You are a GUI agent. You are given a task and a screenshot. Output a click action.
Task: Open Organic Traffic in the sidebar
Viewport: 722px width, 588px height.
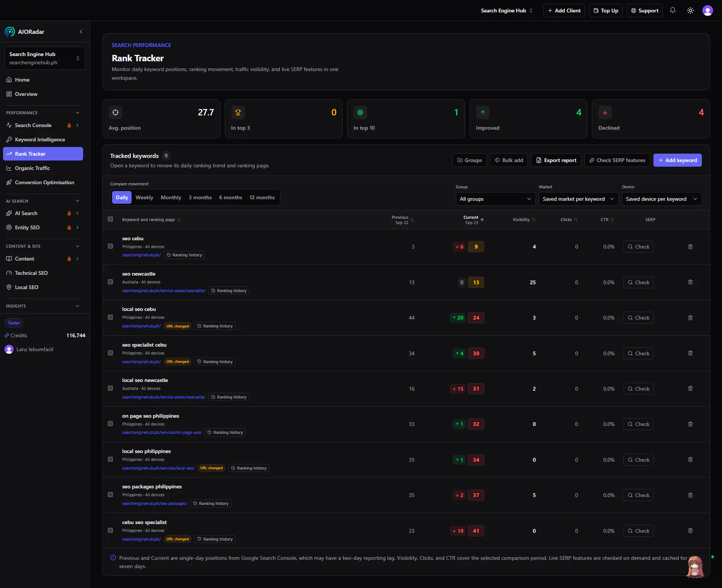tap(43, 168)
